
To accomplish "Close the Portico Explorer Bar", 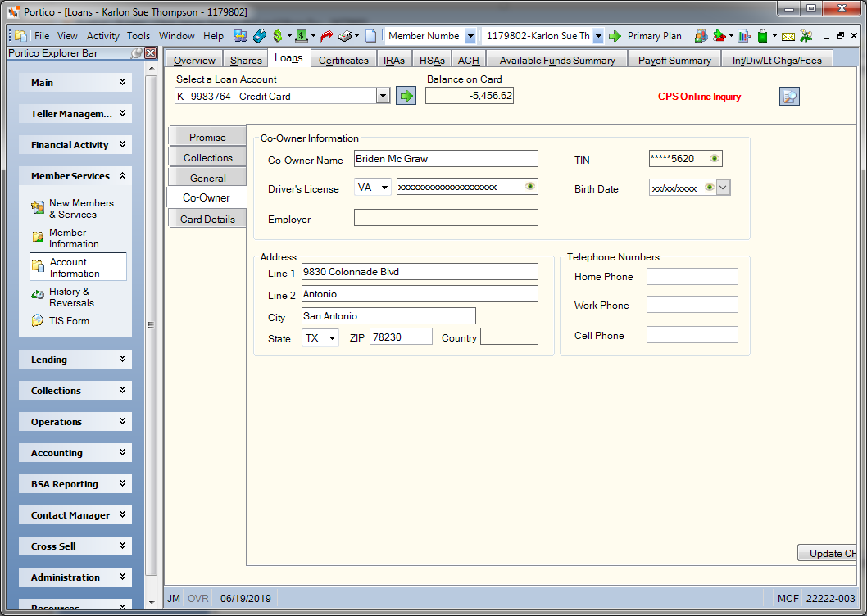I will [151, 53].
